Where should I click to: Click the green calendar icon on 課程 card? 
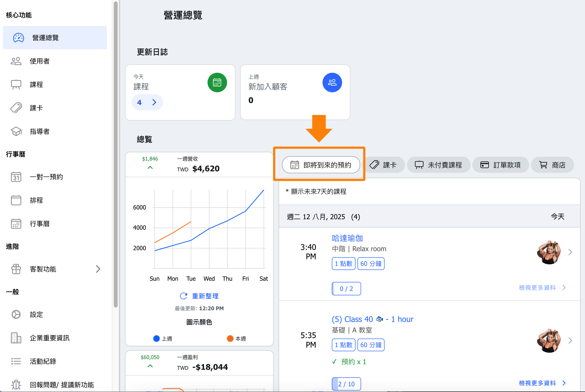pos(217,83)
